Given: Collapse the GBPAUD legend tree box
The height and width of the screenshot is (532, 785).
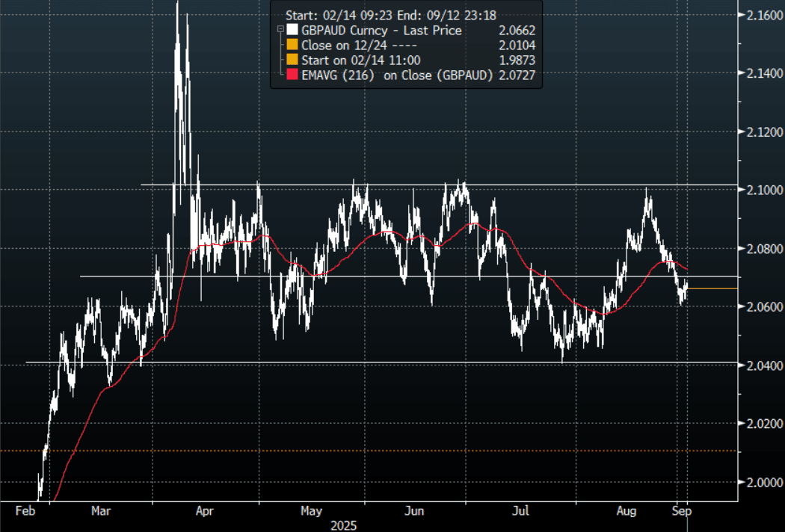Looking at the screenshot, I should [x=280, y=31].
